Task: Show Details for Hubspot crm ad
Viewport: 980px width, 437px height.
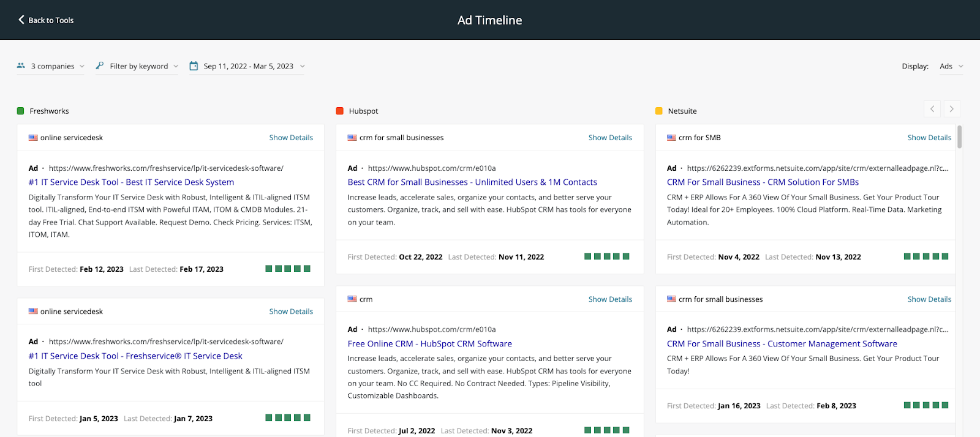Action: 610,299
